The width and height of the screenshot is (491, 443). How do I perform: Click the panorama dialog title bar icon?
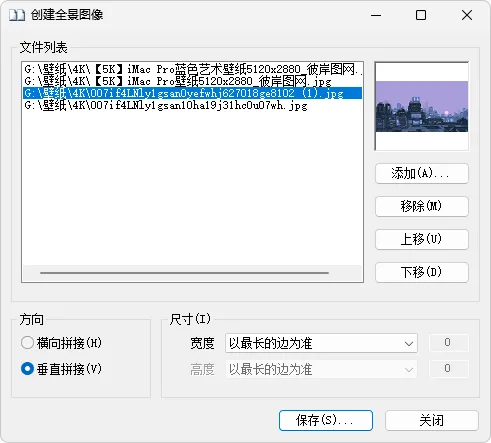point(17,15)
